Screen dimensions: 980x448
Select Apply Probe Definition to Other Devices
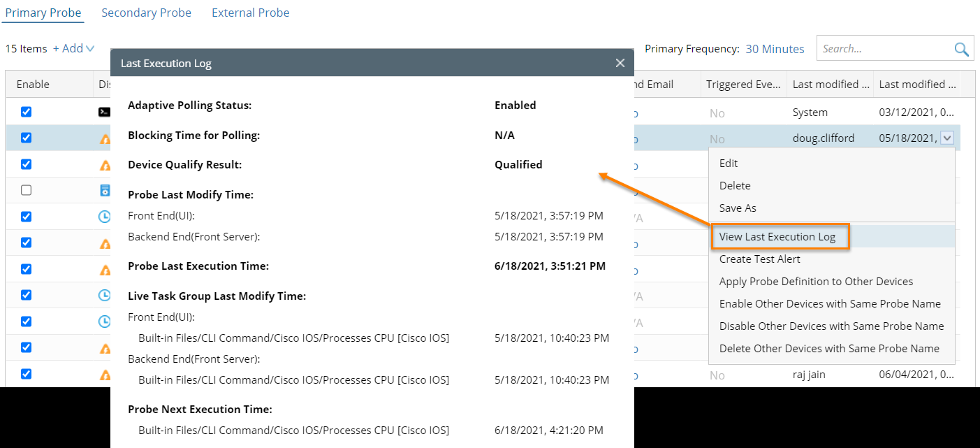pos(816,281)
